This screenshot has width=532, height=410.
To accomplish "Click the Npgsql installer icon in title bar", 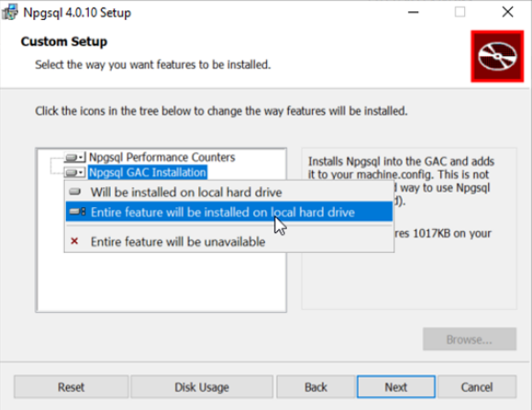I will tap(9, 13).
